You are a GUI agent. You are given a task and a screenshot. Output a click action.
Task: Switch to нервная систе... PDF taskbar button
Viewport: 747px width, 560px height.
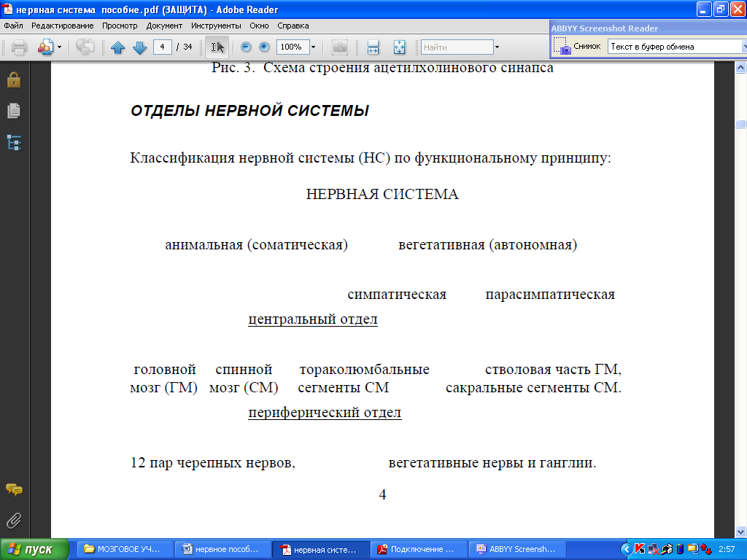coord(320,549)
